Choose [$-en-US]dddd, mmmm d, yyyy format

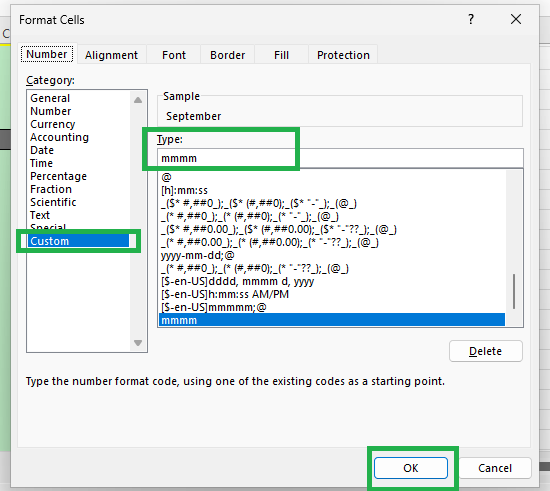(x=332, y=281)
